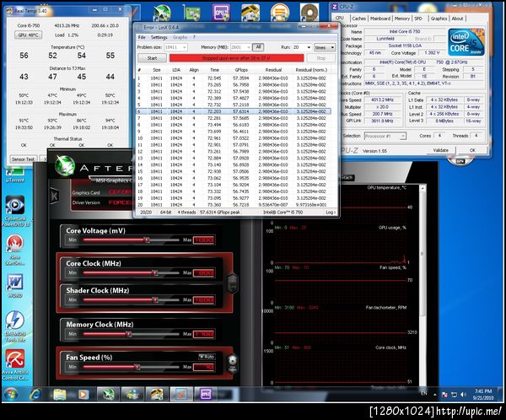Adjust the Memory Clock slider

[131, 334]
